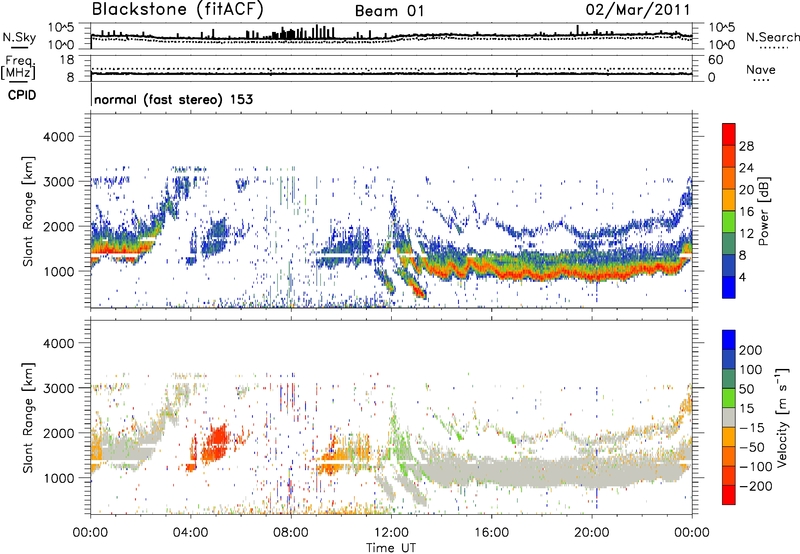Click the Beam 01 label
The width and height of the screenshot is (800, 554).
pyautogui.click(x=389, y=11)
